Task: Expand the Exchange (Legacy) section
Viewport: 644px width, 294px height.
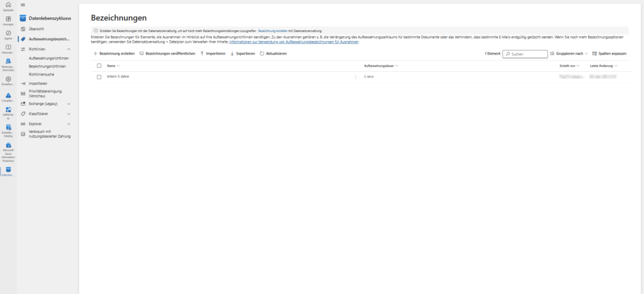Action: (x=69, y=104)
